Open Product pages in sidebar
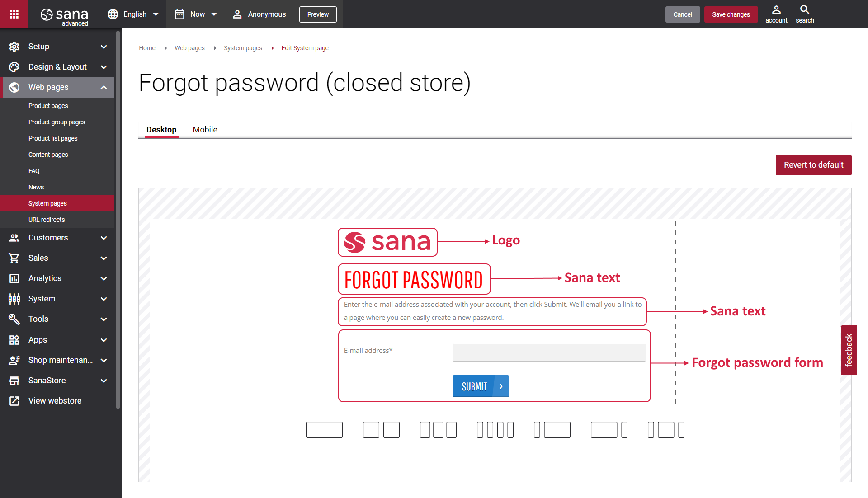This screenshot has height=498, width=868. [x=48, y=106]
